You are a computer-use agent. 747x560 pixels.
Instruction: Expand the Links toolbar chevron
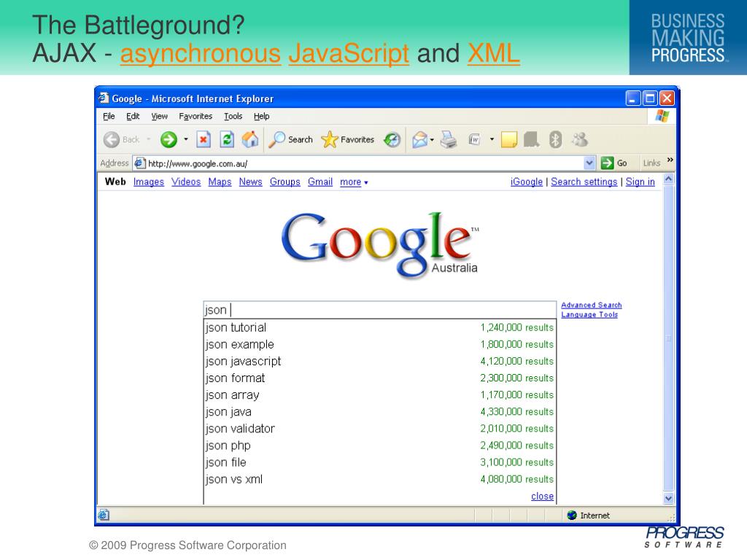click(670, 160)
